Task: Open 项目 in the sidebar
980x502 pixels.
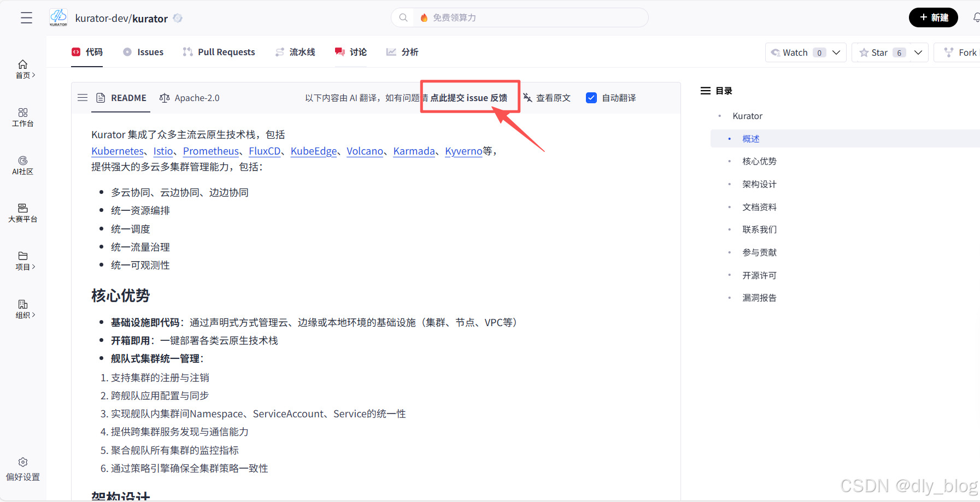Action: tap(23, 261)
